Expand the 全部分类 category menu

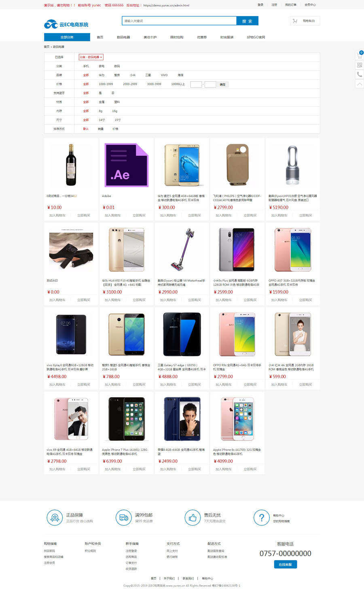[67, 37]
